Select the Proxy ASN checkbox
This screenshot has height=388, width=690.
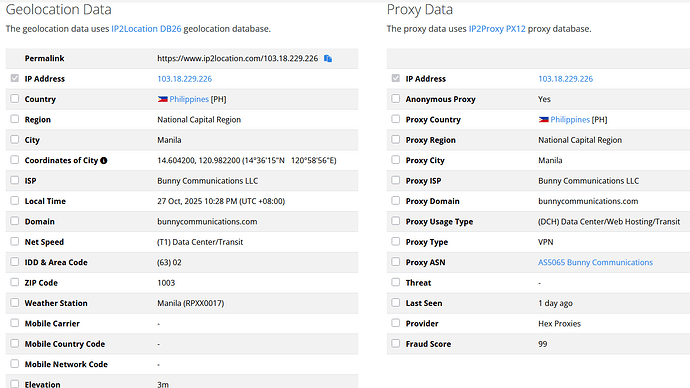click(396, 262)
